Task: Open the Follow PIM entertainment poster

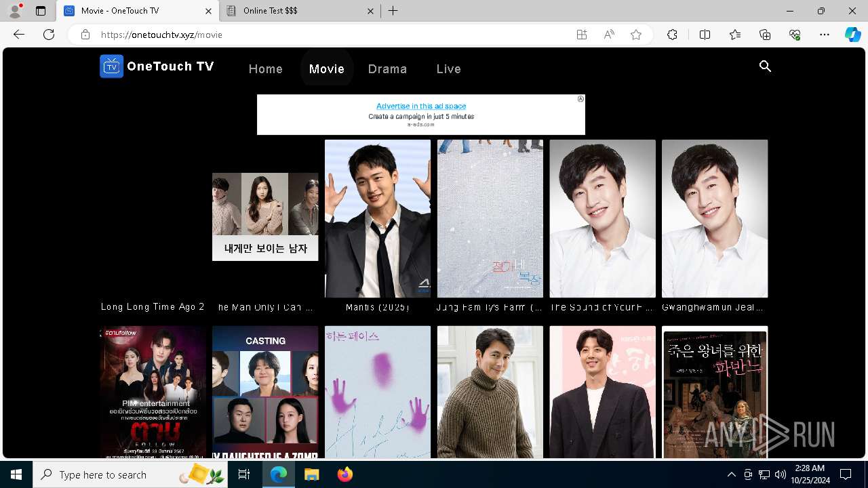Action: (x=153, y=392)
